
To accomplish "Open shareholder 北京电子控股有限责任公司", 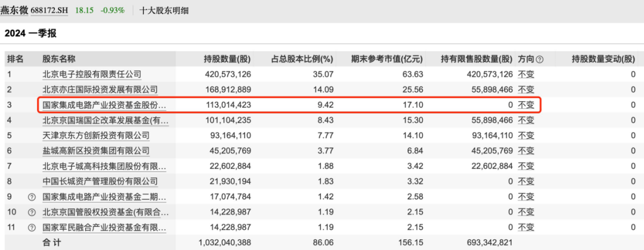I will pos(92,74).
